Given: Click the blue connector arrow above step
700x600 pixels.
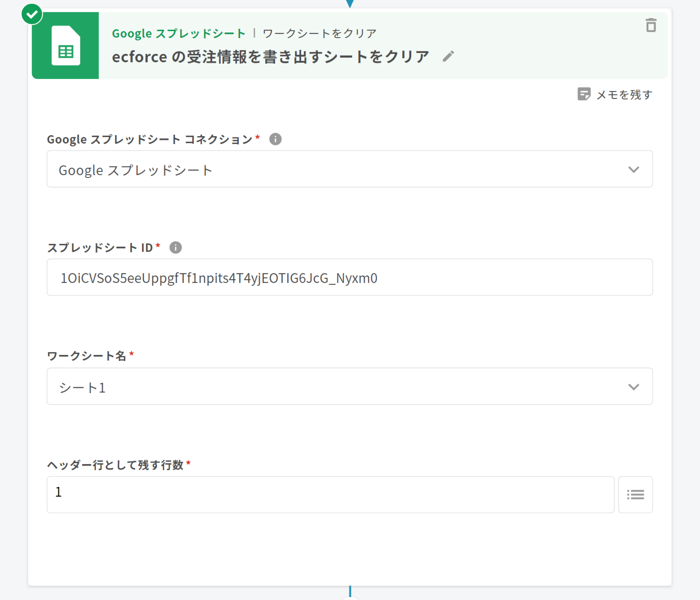Looking at the screenshot, I should 350,3.
